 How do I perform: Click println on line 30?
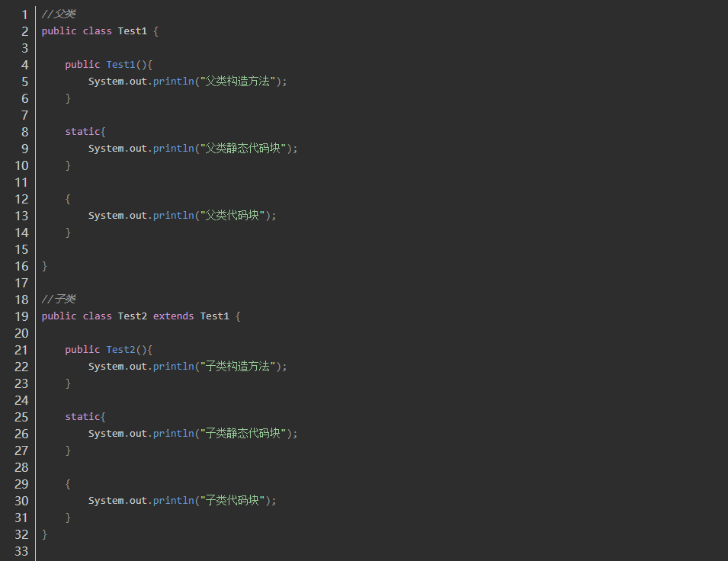click(173, 501)
